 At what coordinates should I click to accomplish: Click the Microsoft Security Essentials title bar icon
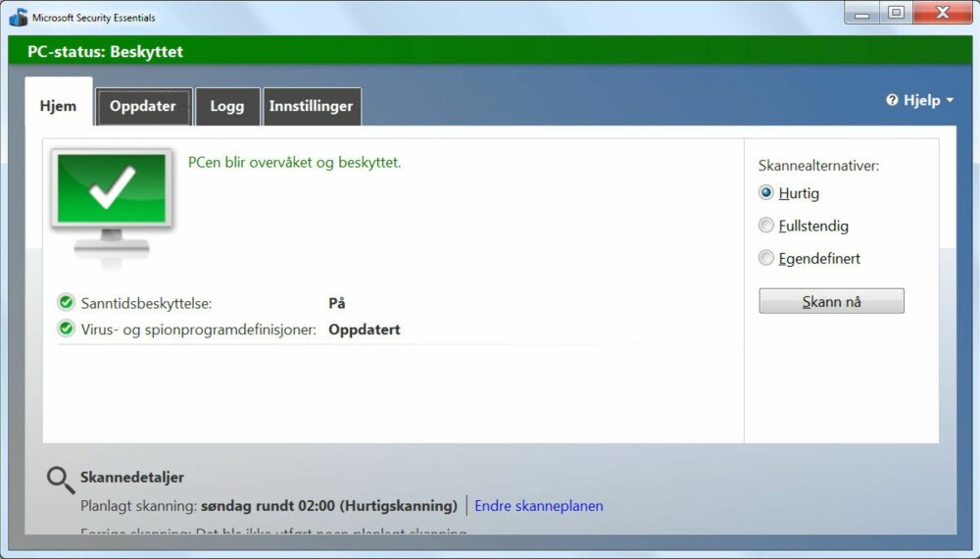tap(18, 17)
